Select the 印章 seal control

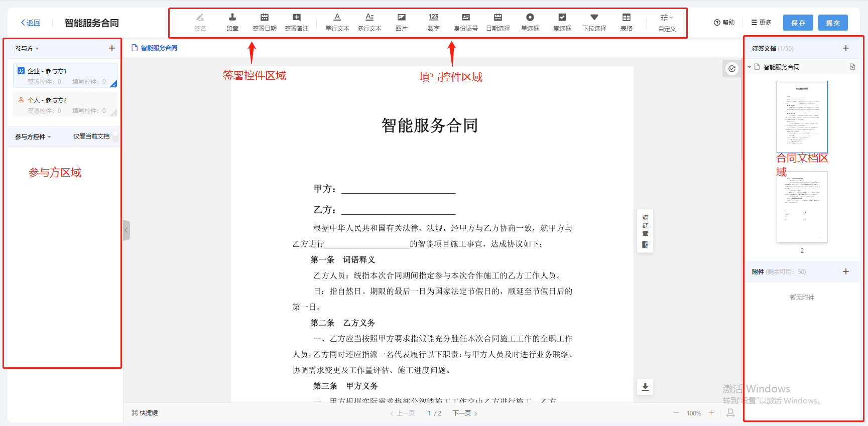(x=232, y=23)
